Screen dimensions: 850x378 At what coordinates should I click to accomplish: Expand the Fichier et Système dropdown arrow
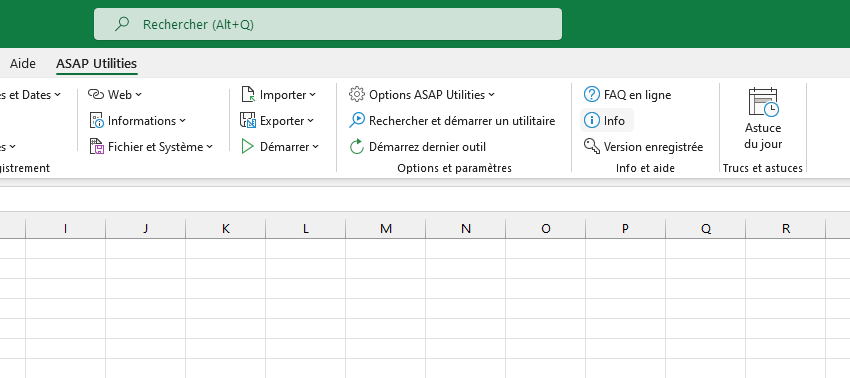pyautogui.click(x=209, y=147)
